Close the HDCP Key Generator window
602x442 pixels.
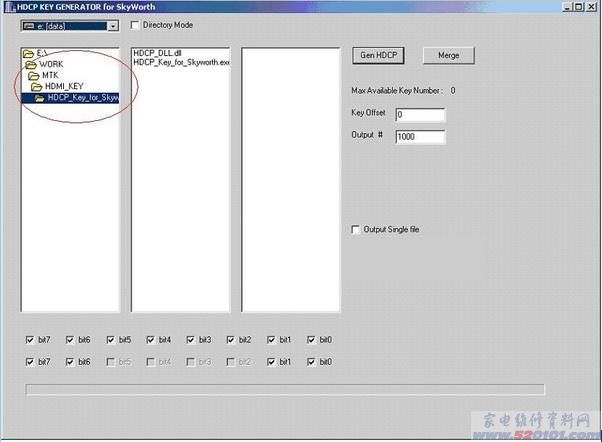(x=592, y=7)
